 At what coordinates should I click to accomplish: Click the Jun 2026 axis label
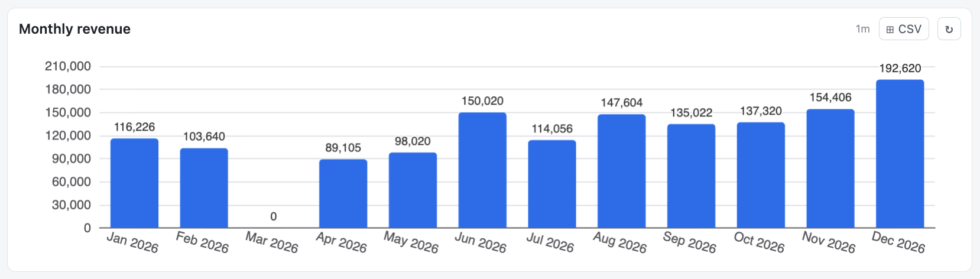pos(481,242)
